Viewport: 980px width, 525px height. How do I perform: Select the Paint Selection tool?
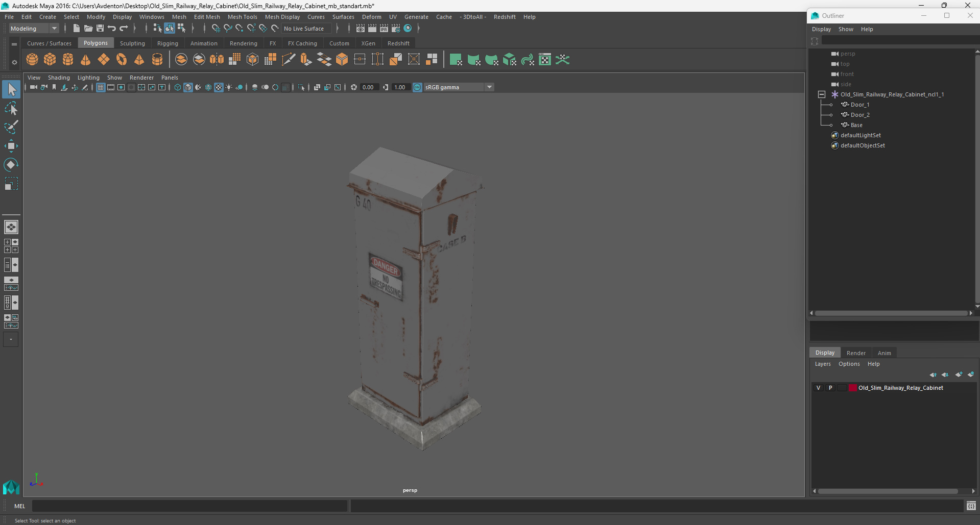[11, 127]
